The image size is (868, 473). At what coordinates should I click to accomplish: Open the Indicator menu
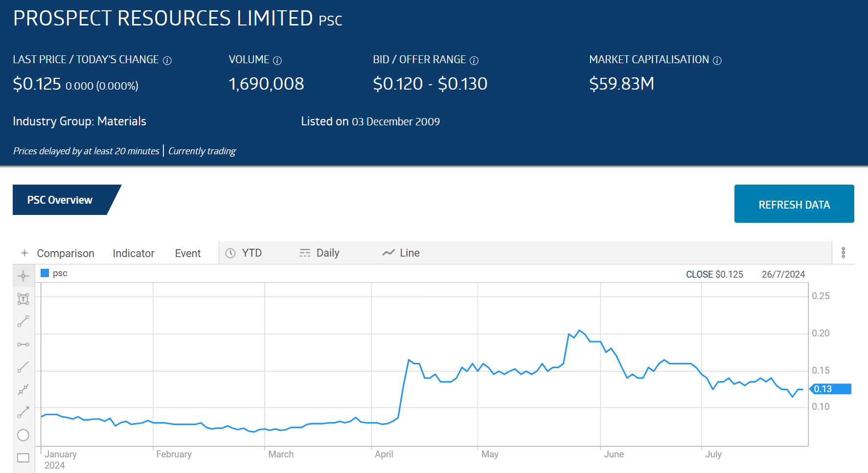pos(134,253)
